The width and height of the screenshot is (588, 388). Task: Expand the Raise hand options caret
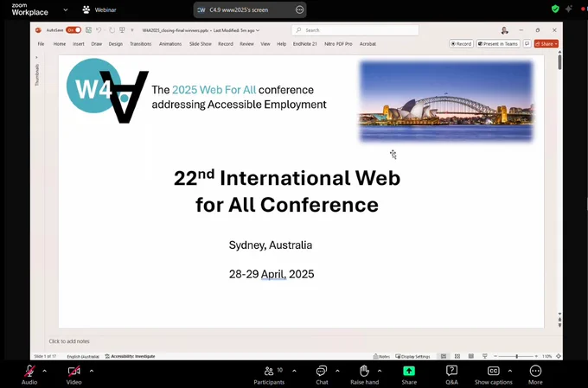380,371
